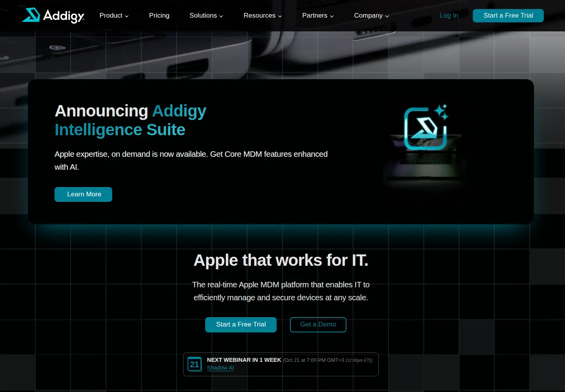The width and height of the screenshot is (565, 392).
Task: Click the Addigy logo in the header
Action: point(53,15)
